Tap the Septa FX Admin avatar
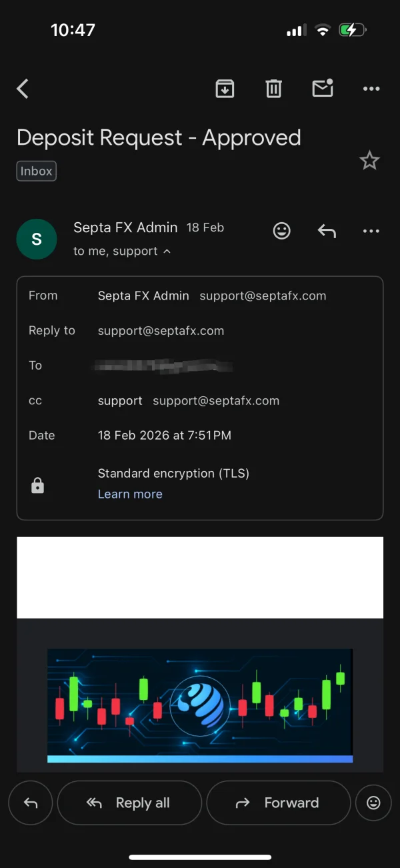This screenshot has width=400, height=868. click(x=37, y=239)
